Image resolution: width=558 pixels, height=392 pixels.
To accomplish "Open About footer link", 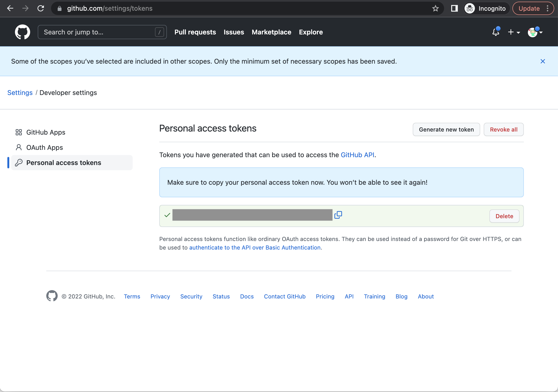I will (426, 296).
